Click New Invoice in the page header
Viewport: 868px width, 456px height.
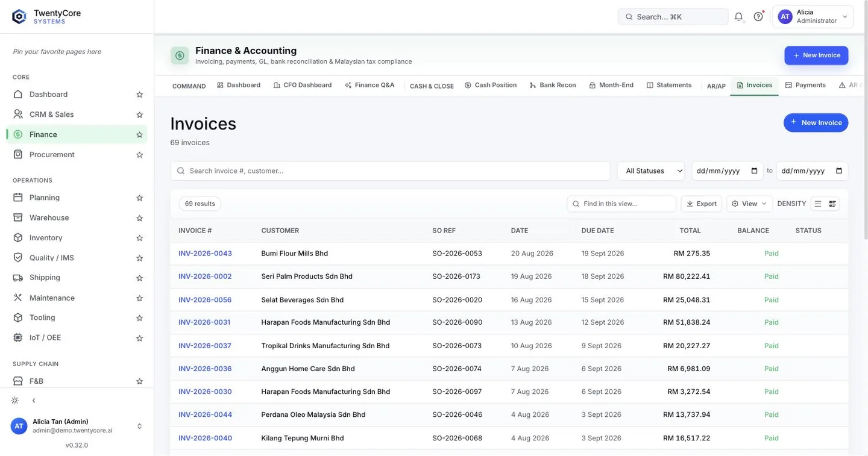point(816,55)
